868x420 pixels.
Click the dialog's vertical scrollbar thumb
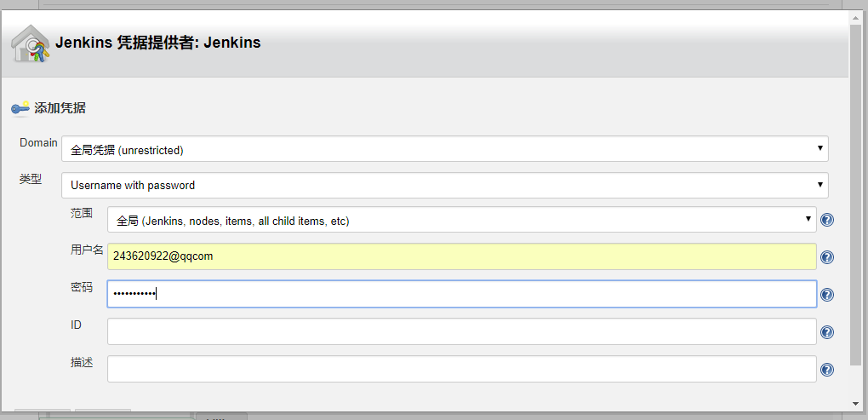pos(855,187)
